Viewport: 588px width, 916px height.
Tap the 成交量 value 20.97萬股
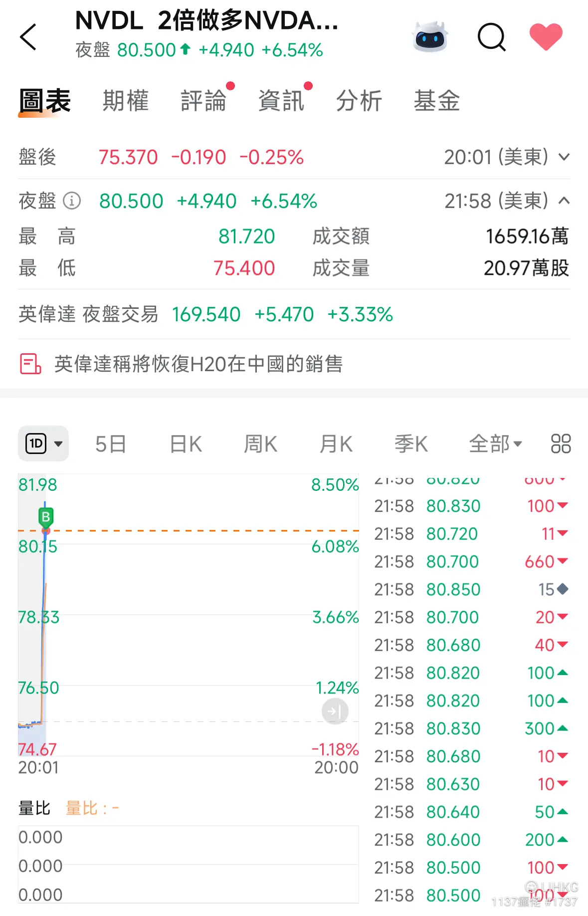point(526,268)
